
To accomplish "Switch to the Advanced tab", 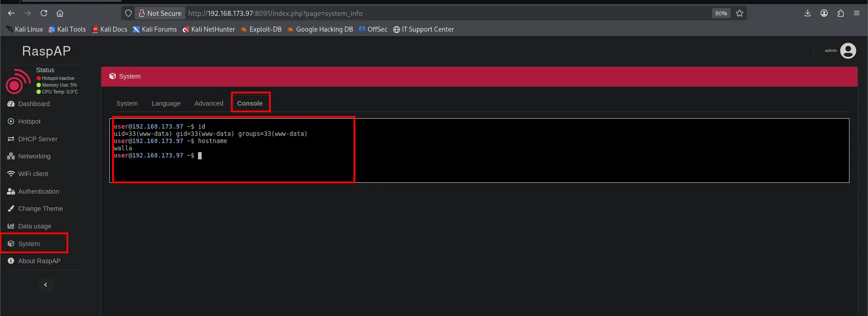I will coord(209,103).
